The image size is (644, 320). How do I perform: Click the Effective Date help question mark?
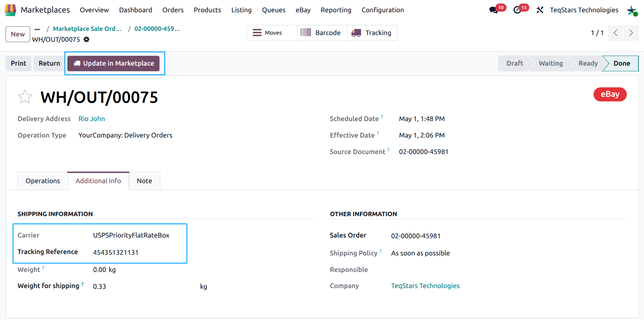coord(378,133)
